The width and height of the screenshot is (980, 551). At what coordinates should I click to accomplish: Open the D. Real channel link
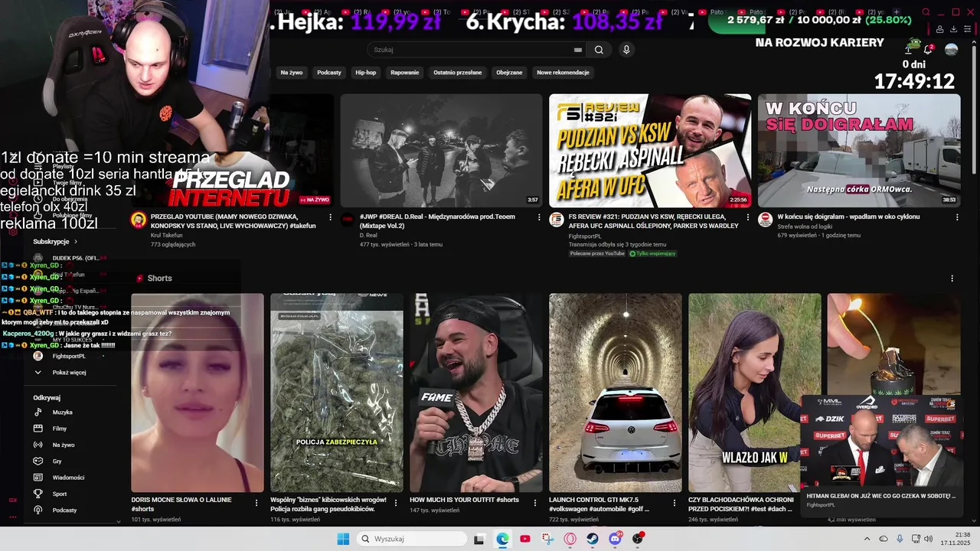tap(367, 235)
